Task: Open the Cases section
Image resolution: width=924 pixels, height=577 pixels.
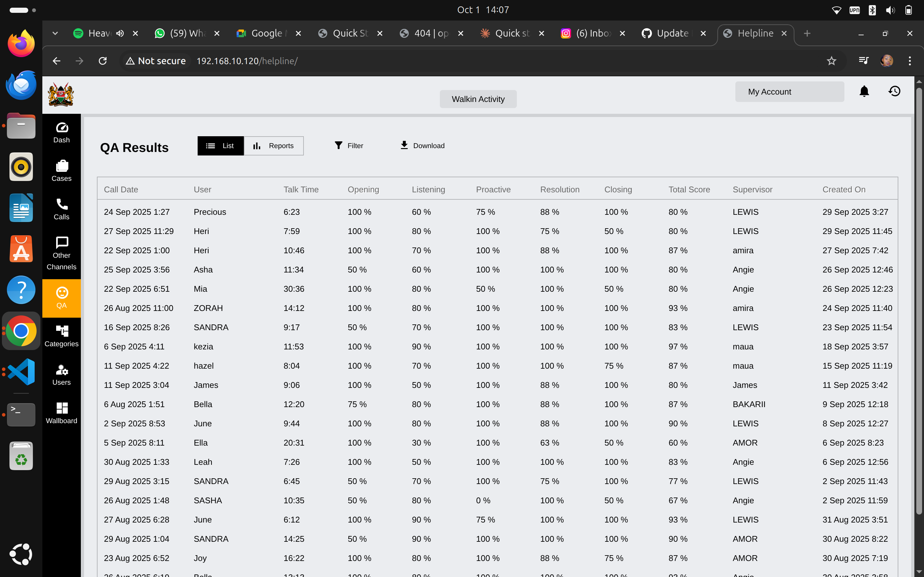Action: pos(61,171)
